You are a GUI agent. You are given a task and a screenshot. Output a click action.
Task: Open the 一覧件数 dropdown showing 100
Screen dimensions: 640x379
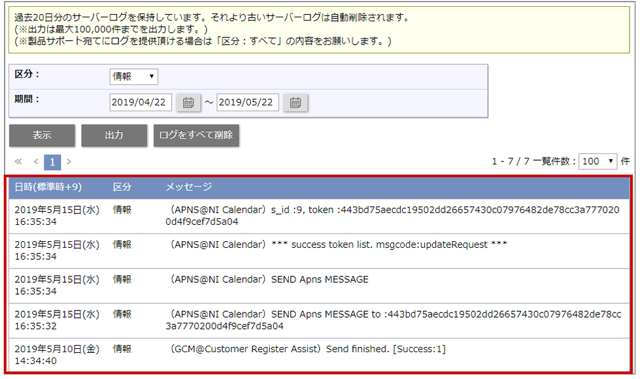[x=598, y=161]
